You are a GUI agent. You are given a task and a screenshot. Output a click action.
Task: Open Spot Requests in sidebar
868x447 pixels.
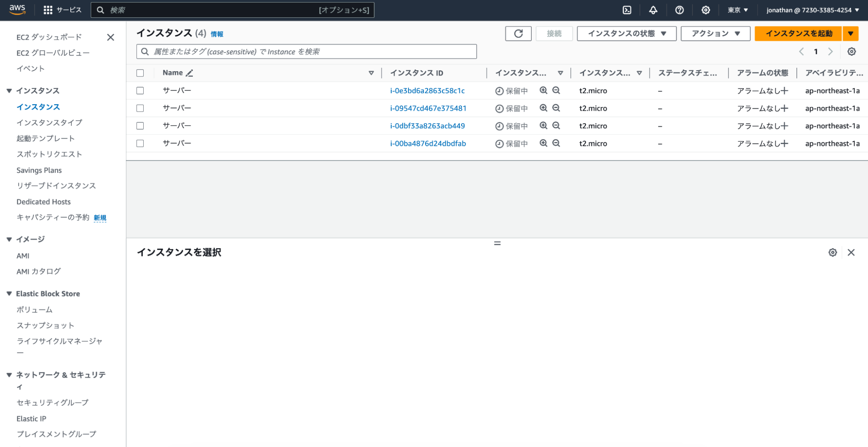pos(49,154)
